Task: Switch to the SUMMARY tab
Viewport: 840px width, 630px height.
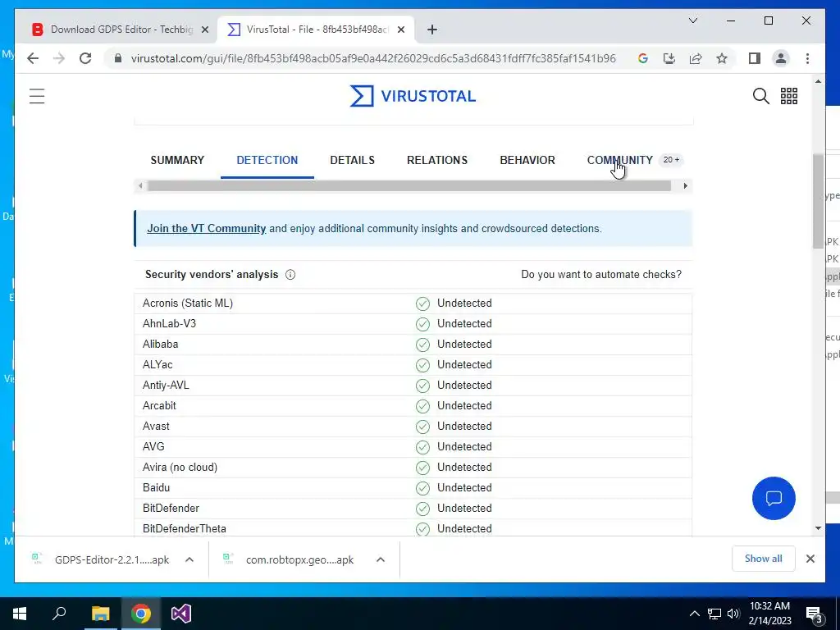Action: (x=177, y=160)
